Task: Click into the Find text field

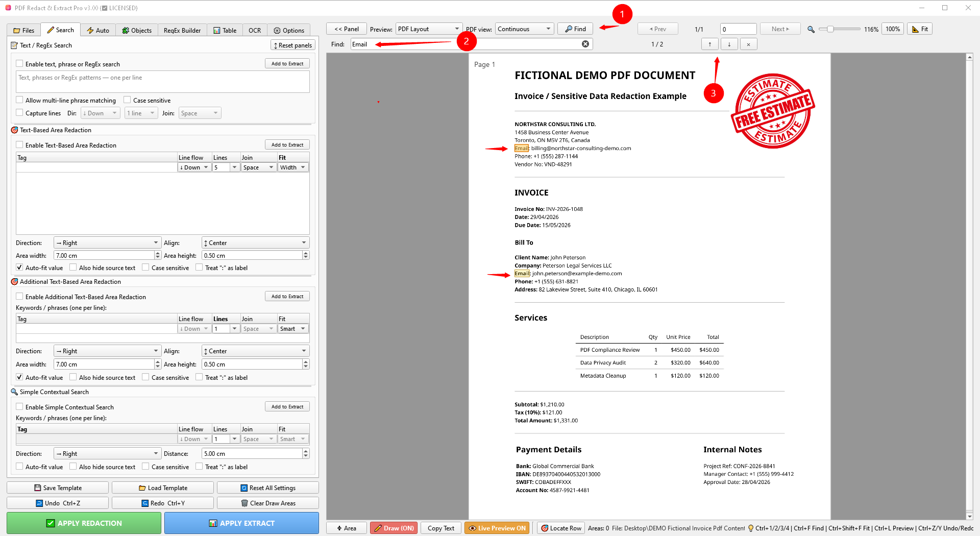Action: click(x=465, y=44)
